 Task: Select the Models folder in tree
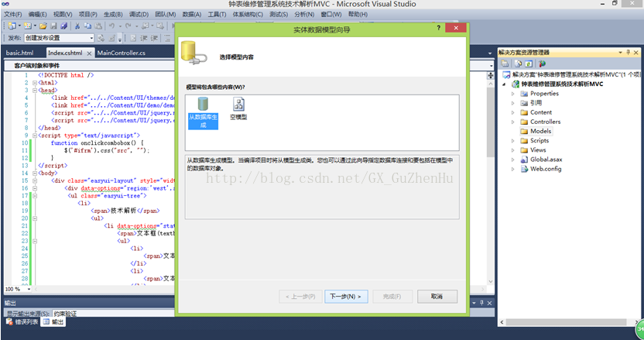(540, 131)
